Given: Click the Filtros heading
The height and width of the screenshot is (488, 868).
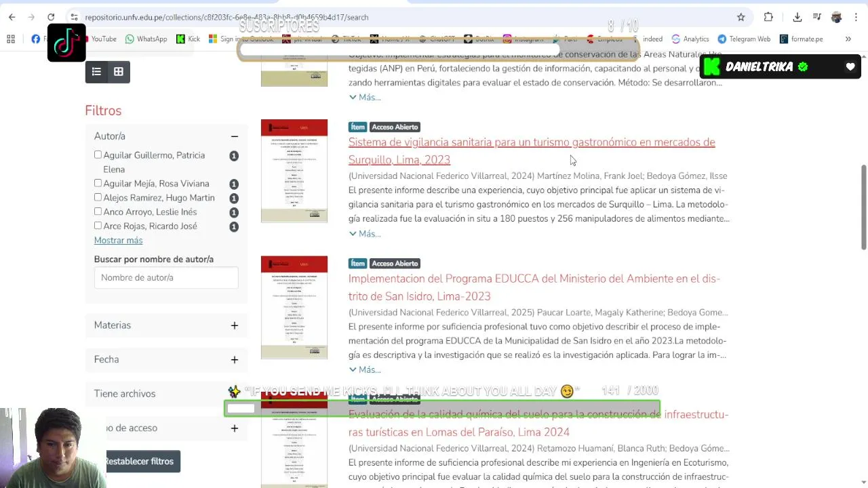Looking at the screenshot, I should tap(103, 110).
